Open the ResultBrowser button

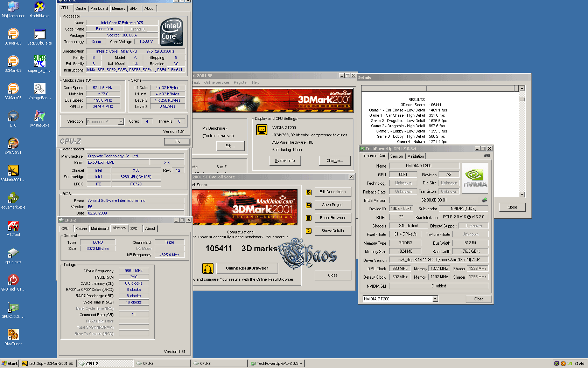(332, 218)
